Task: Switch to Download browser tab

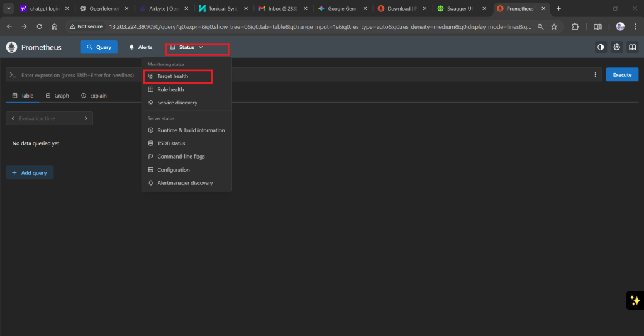Action: pos(402,8)
